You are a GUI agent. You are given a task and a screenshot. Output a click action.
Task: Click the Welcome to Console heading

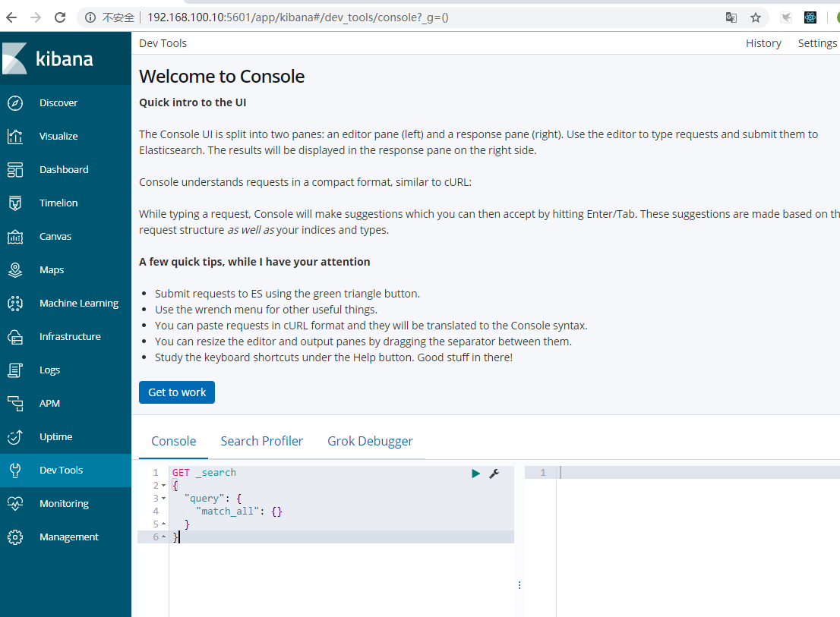tap(222, 77)
